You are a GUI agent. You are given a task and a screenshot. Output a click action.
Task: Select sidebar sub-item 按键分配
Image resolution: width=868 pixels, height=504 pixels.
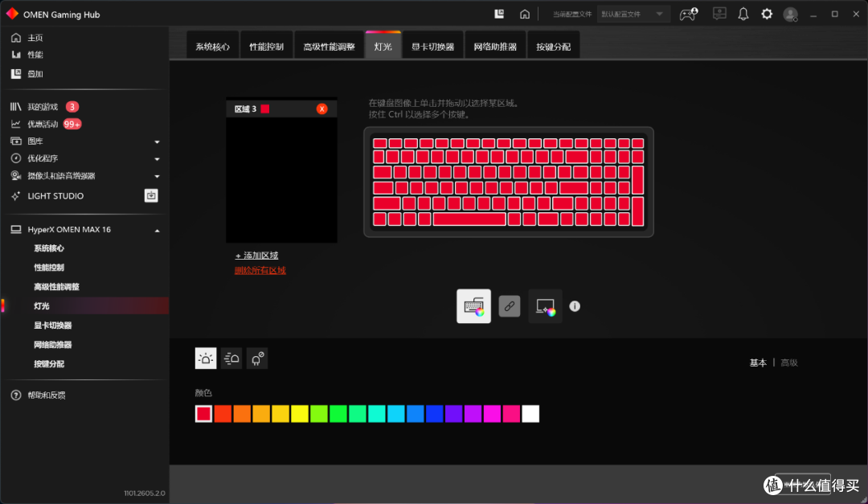[x=49, y=364]
